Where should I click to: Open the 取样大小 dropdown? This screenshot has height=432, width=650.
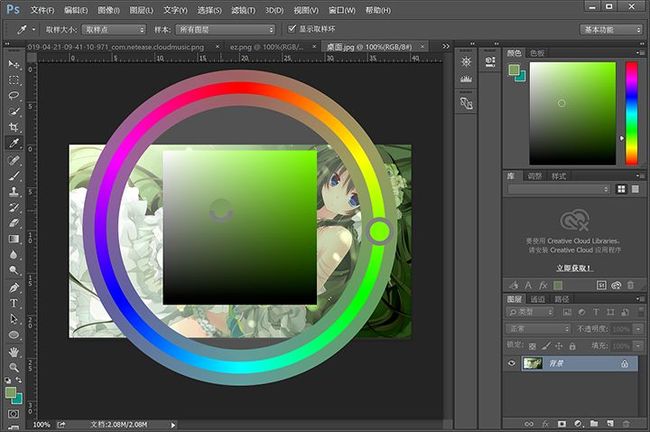pyautogui.click(x=114, y=29)
